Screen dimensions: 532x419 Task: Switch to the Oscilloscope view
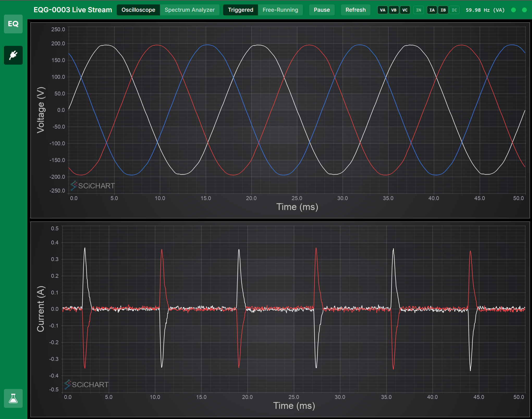tap(138, 10)
